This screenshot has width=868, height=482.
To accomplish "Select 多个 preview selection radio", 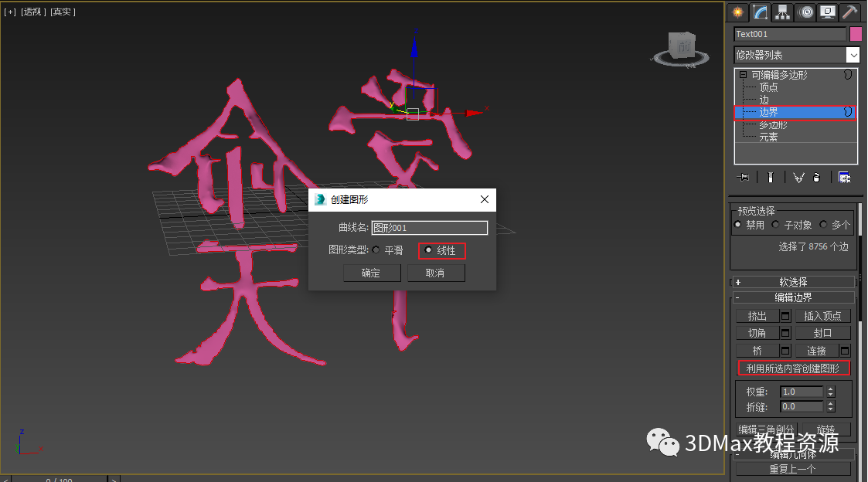I will [823, 225].
